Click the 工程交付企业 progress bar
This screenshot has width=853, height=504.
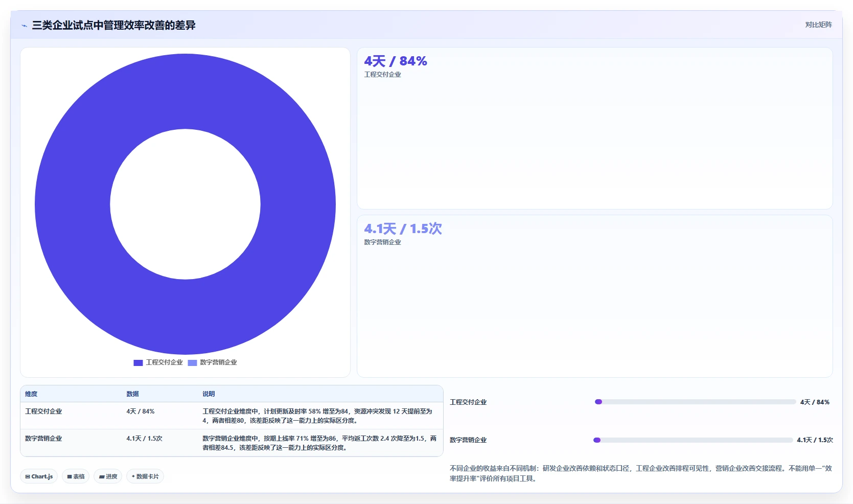point(696,402)
